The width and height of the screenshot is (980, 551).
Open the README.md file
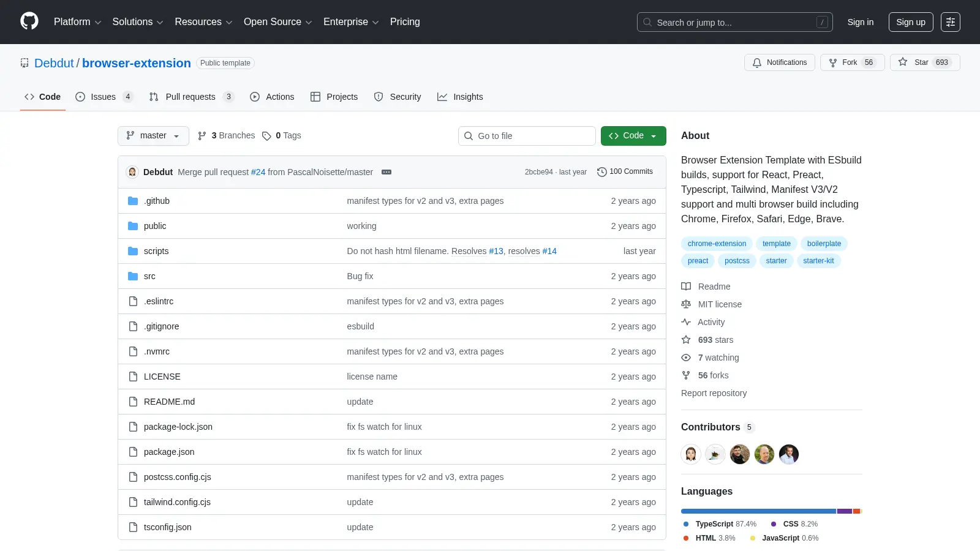pyautogui.click(x=169, y=402)
